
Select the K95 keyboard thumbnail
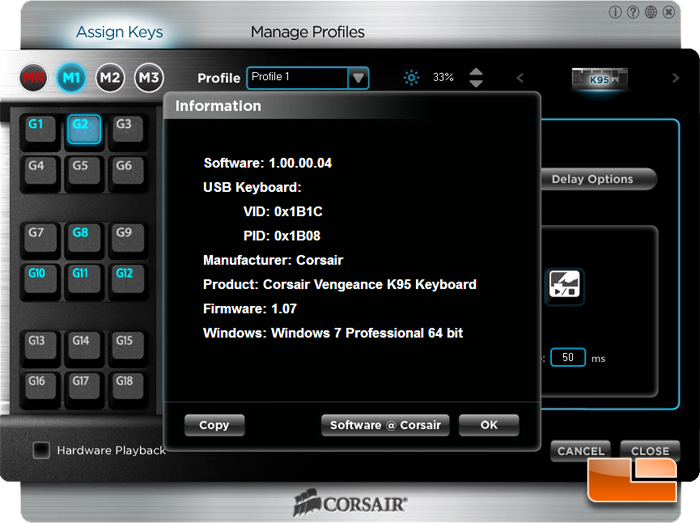tap(600, 78)
